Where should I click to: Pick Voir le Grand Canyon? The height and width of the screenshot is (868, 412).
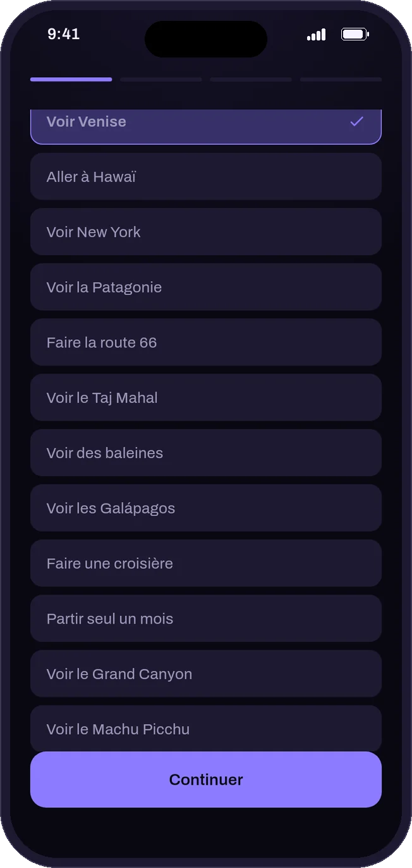[x=206, y=674]
